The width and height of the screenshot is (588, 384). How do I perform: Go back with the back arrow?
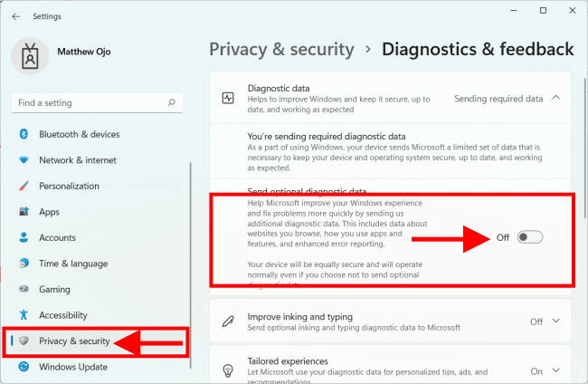tap(16, 16)
